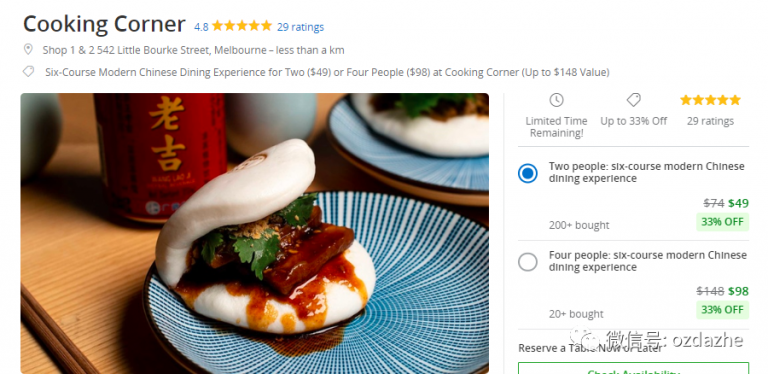Click the location pin icon beside address

pyautogui.click(x=28, y=49)
